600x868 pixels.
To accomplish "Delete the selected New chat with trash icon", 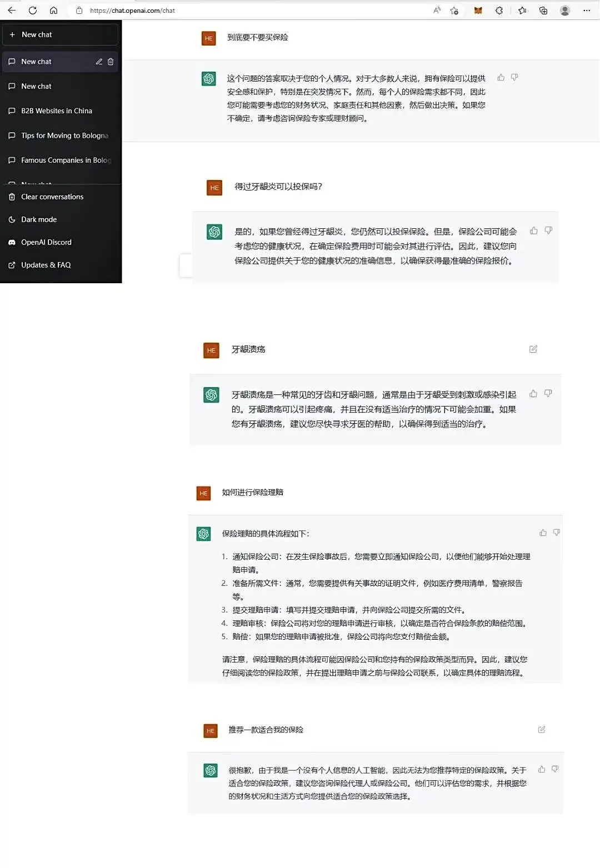I will click(111, 62).
